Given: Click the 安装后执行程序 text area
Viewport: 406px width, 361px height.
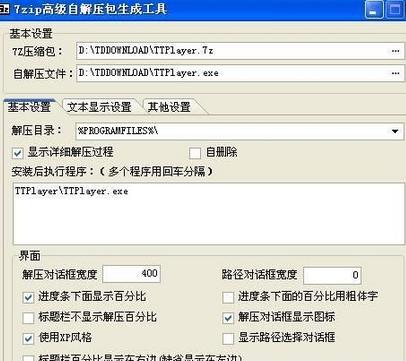Looking at the screenshot, I should pos(208,214).
